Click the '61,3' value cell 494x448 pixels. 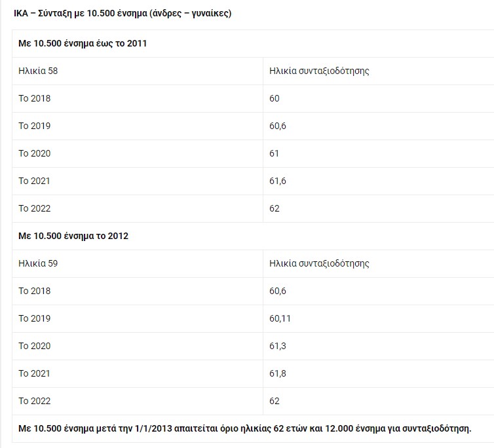pos(278,346)
